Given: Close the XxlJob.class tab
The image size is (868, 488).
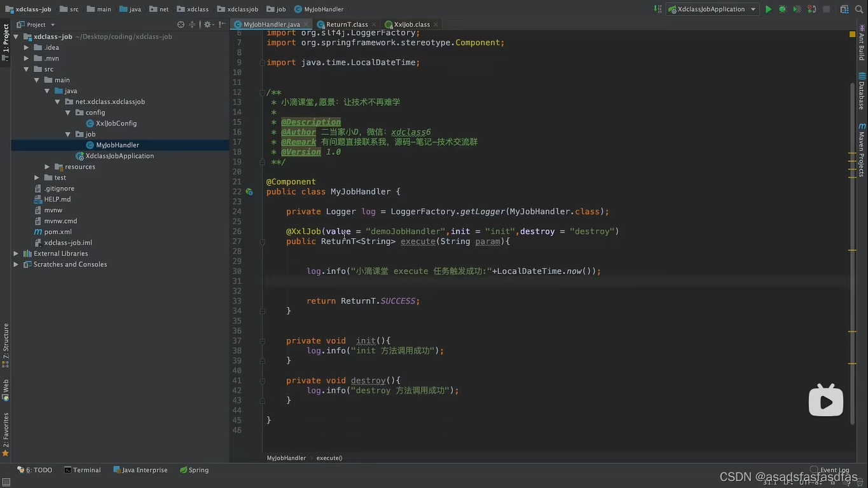Looking at the screenshot, I should pos(436,24).
